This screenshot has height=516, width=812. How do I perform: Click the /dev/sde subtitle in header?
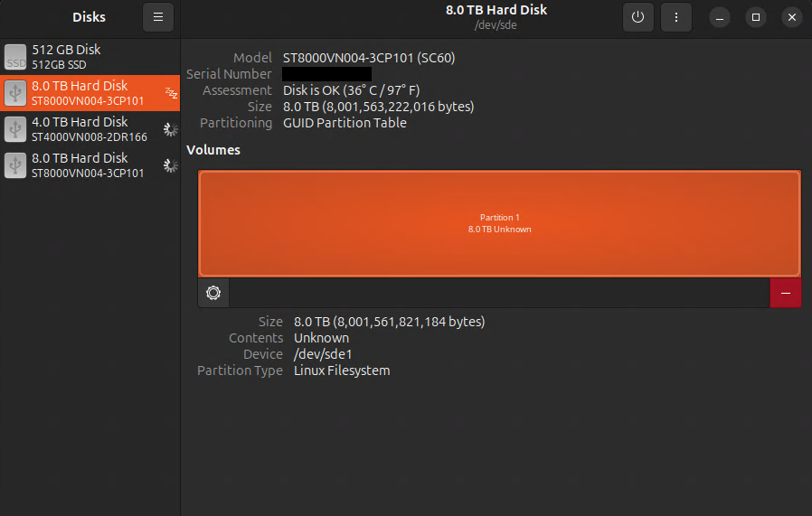click(x=496, y=24)
